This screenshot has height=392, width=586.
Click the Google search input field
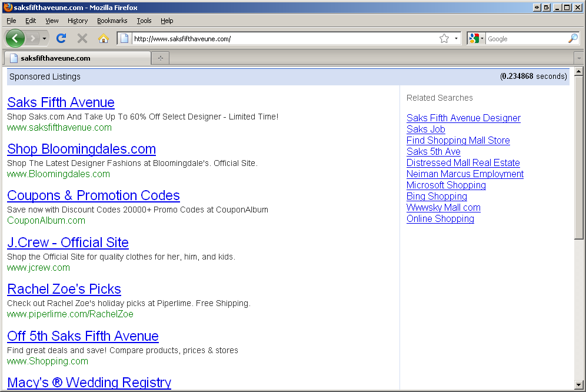pyautogui.click(x=526, y=38)
